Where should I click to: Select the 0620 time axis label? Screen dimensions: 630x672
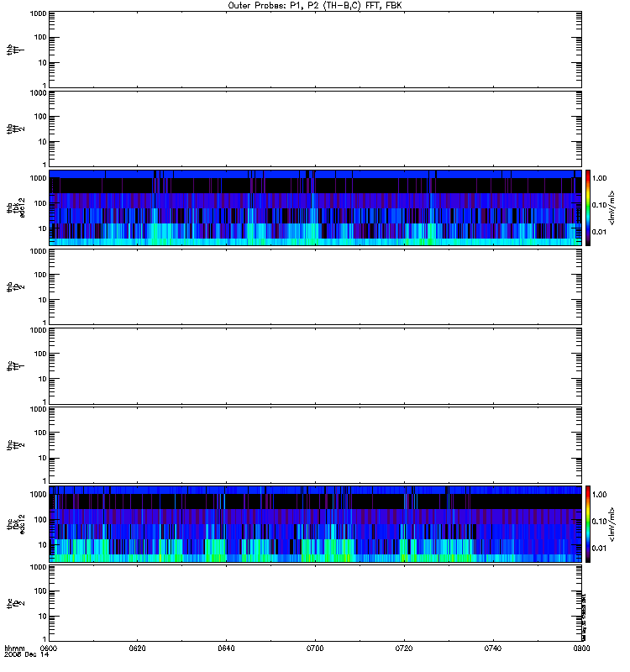click(x=137, y=648)
